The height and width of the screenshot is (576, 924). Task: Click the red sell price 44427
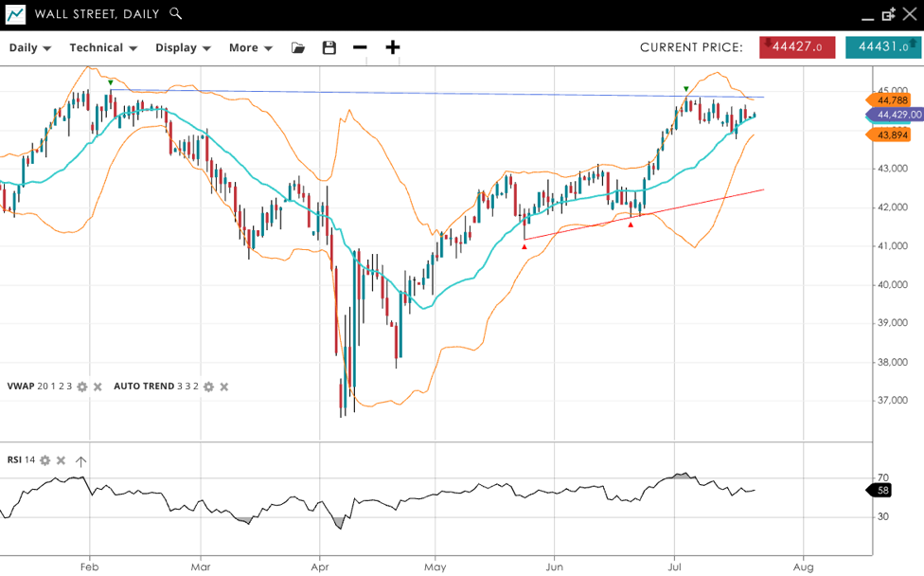point(797,47)
